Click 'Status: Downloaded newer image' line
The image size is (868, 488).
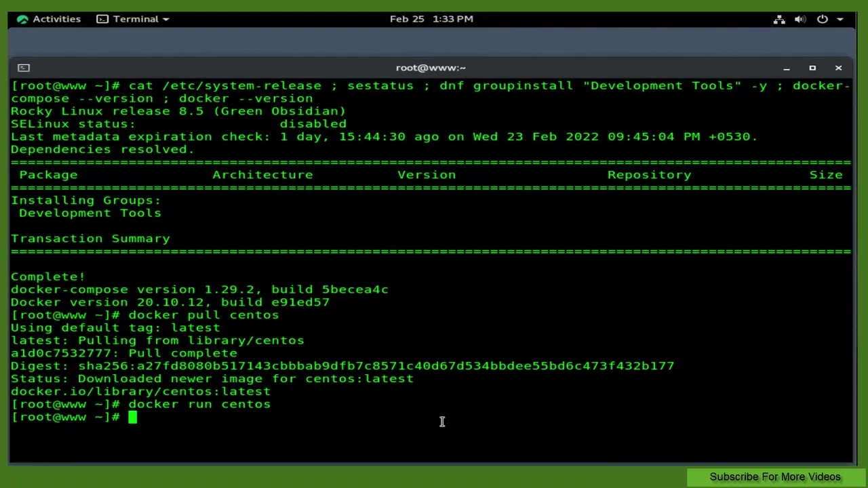(x=212, y=379)
